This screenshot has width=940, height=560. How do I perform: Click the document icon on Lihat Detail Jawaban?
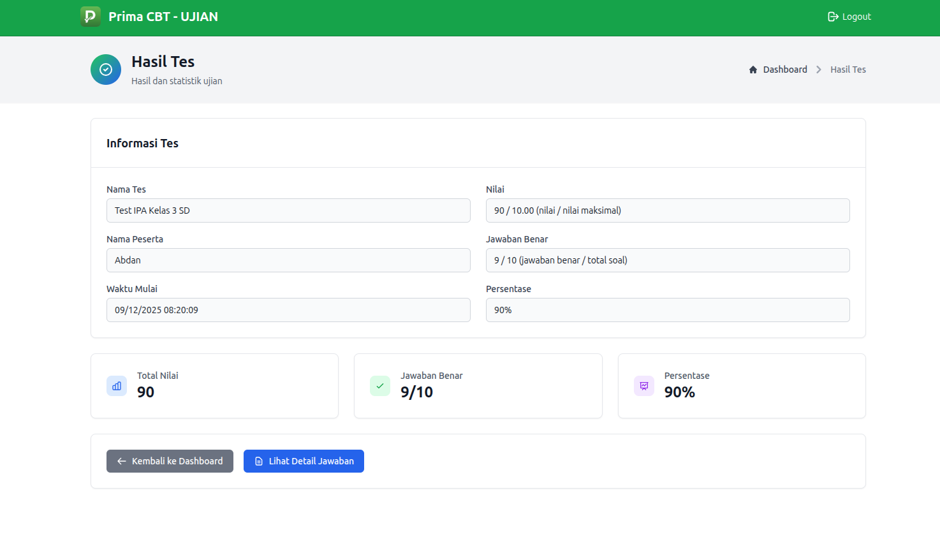coord(258,461)
